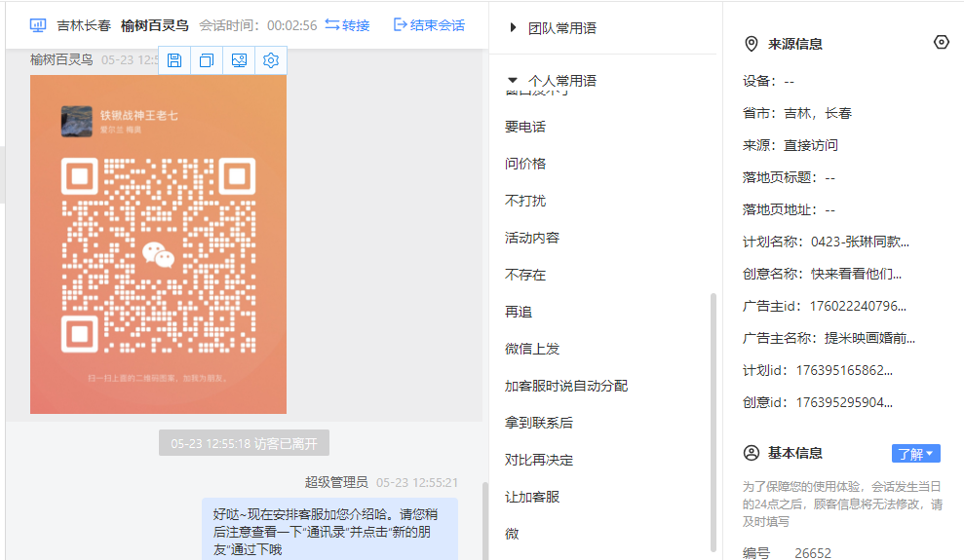
Task: Click the hexagon settings icon in source panel
Action: [x=942, y=43]
